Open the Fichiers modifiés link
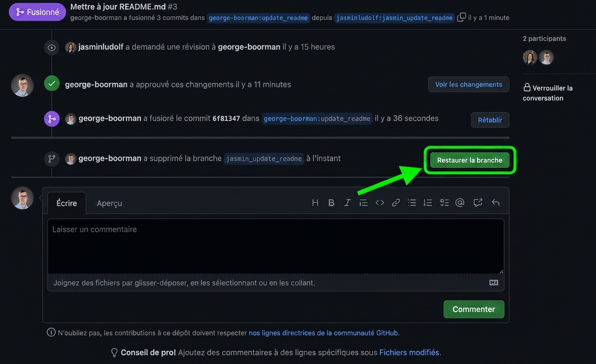The width and height of the screenshot is (596, 364). pos(409,352)
